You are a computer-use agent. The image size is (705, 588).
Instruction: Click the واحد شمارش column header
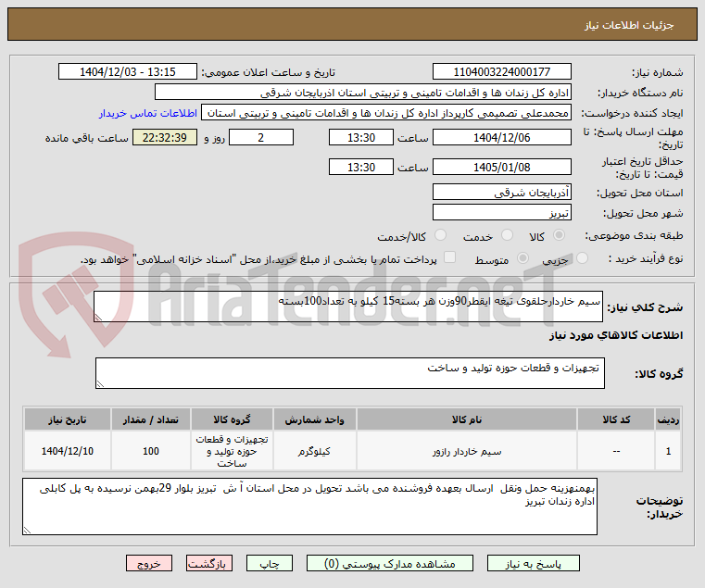(314, 419)
